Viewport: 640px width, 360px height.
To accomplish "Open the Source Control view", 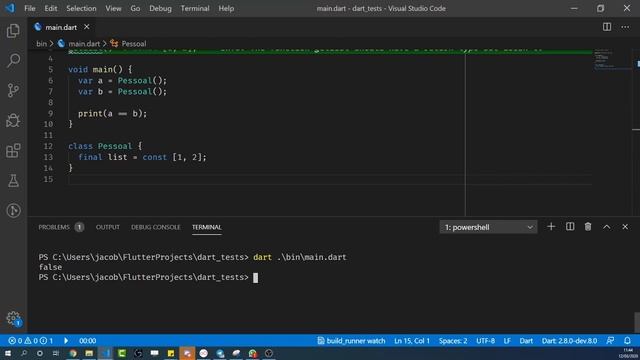I will (x=13, y=90).
